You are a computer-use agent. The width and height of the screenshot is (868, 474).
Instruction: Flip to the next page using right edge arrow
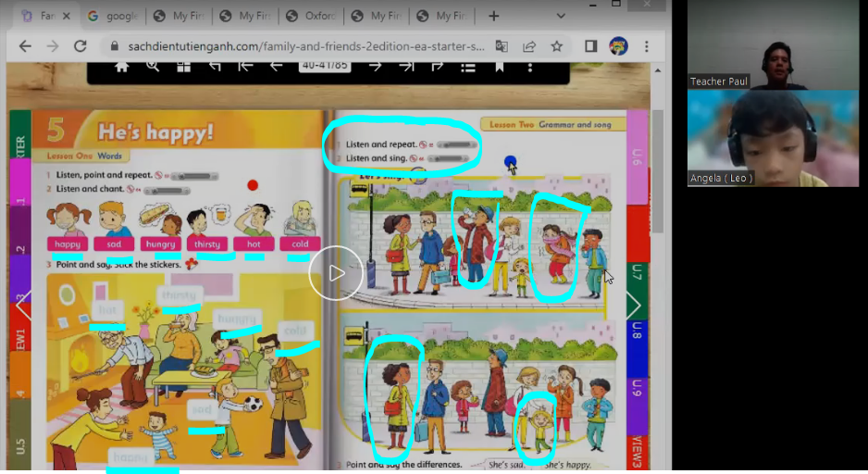[634, 306]
